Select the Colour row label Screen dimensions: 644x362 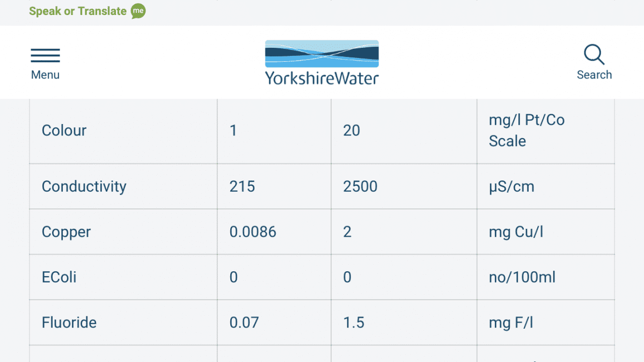click(x=64, y=131)
